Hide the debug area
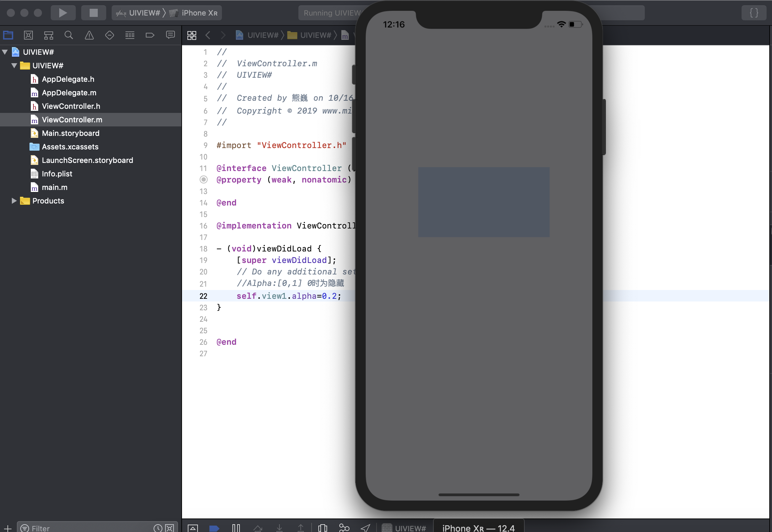Image resolution: width=772 pixels, height=532 pixels. coord(193,528)
